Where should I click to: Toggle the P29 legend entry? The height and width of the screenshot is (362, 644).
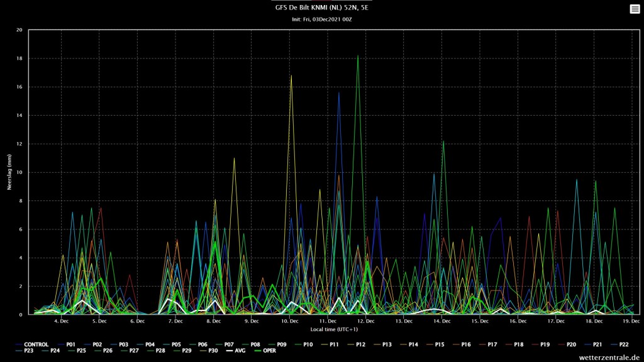pos(182,351)
